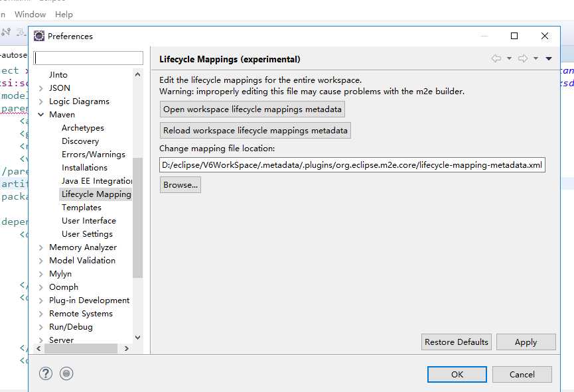Select Remote Systems preferences item
574x392 pixels.
tap(81, 314)
